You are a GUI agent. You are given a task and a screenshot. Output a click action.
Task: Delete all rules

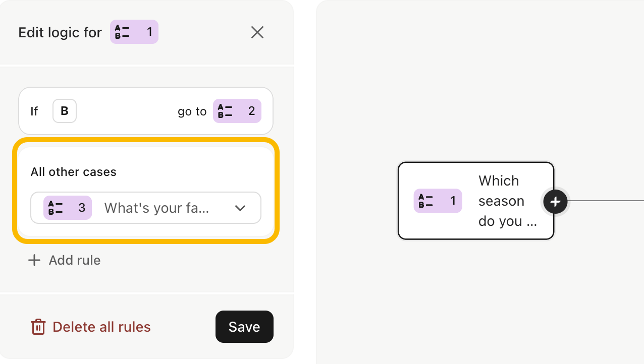pos(91,327)
